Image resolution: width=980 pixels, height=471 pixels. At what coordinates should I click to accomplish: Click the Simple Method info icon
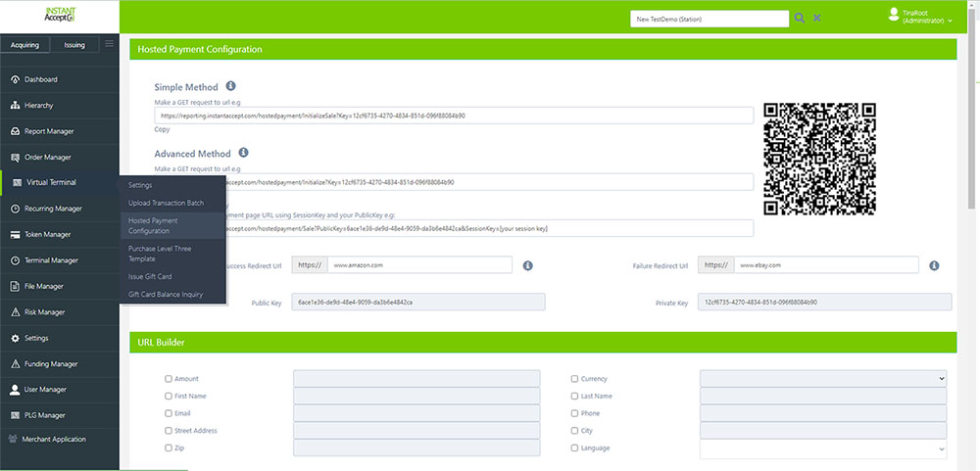(x=230, y=86)
